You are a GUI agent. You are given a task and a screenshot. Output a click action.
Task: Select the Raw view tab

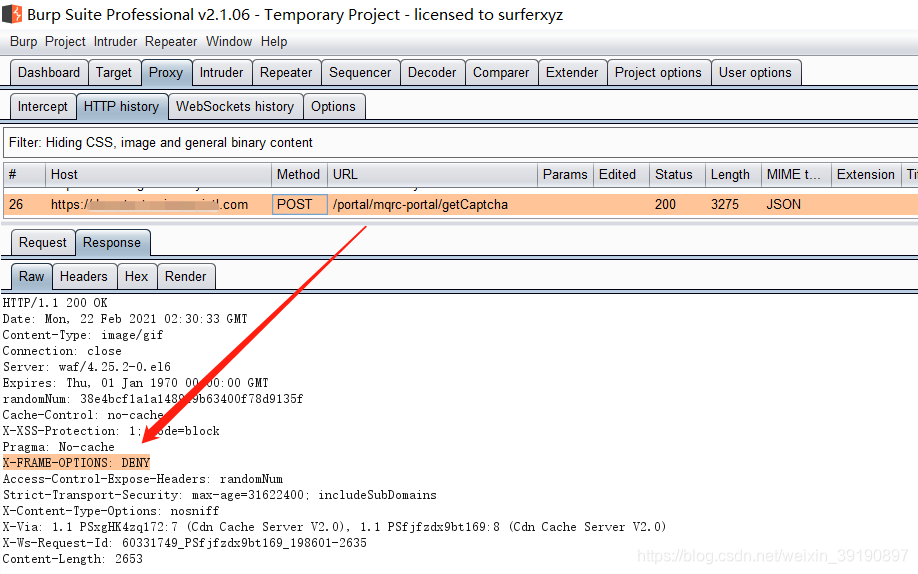tap(32, 276)
